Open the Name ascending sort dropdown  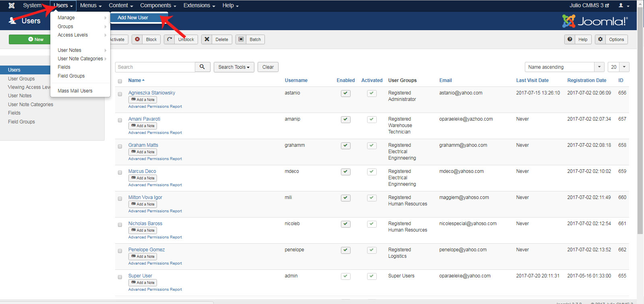click(x=565, y=67)
